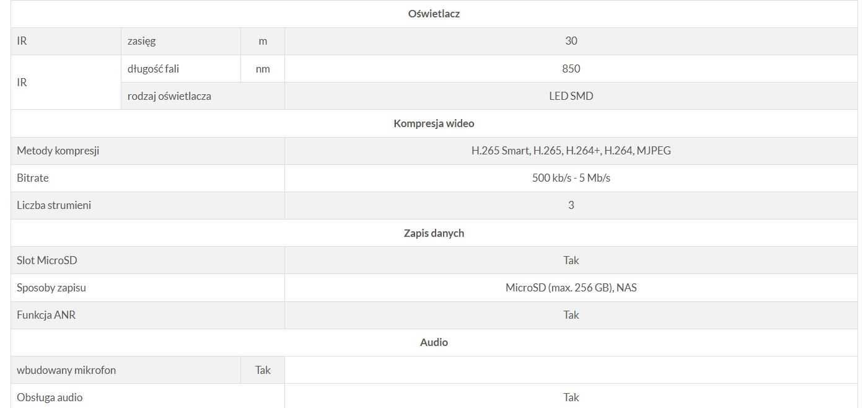Click the Zapis danych section header
Viewport: 868px width, 408px height.
point(434,233)
